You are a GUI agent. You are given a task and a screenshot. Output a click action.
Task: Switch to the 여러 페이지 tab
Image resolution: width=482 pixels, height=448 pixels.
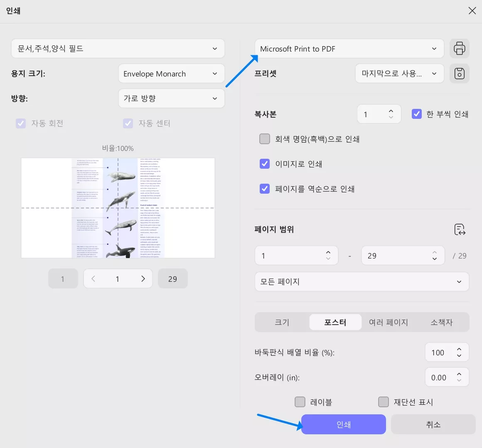(389, 322)
